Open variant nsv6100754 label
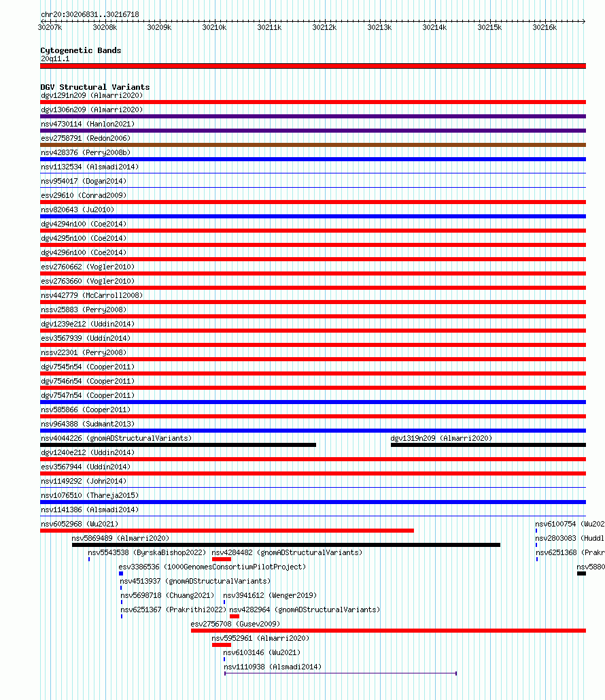The image size is (605, 700). [570, 524]
